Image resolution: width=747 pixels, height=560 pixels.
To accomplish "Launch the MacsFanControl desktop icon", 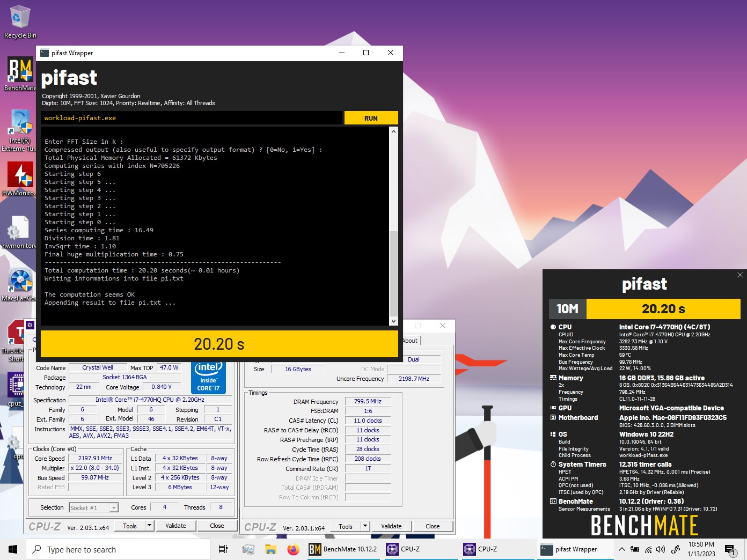I will [x=20, y=284].
